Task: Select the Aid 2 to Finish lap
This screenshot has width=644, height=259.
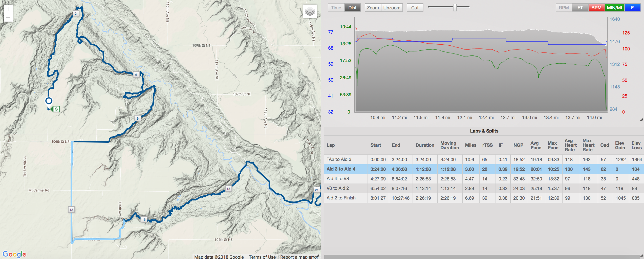Action: pos(484,198)
